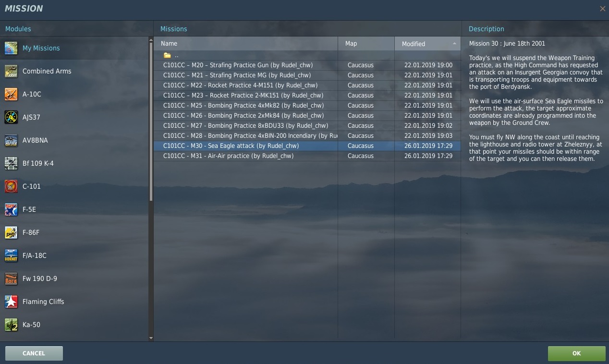Select Combined Arms module entry
The height and width of the screenshot is (364, 609).
coord(47,71)
